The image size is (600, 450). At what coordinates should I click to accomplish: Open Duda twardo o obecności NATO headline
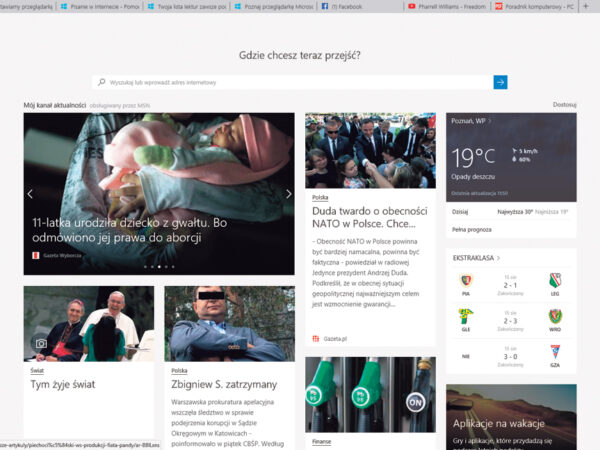[369, 218]
